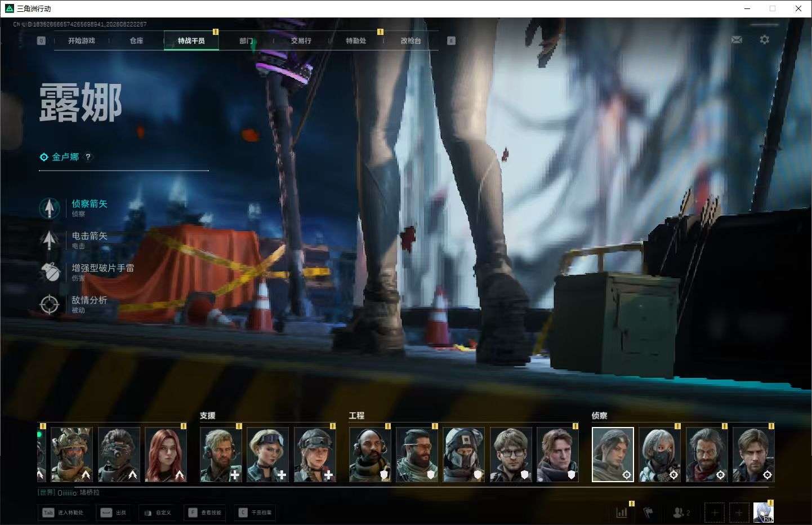This screenshot has height=525, width=812.
Task: Open the 自定义 customize button
Action: (157, 513)
